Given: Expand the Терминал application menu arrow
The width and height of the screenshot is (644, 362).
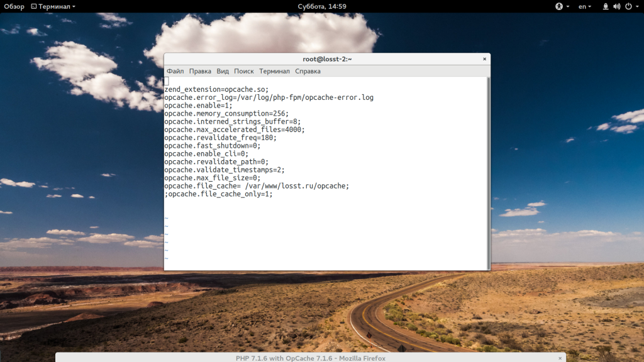Looking at the screenshot, I should [x=74, y=6].
